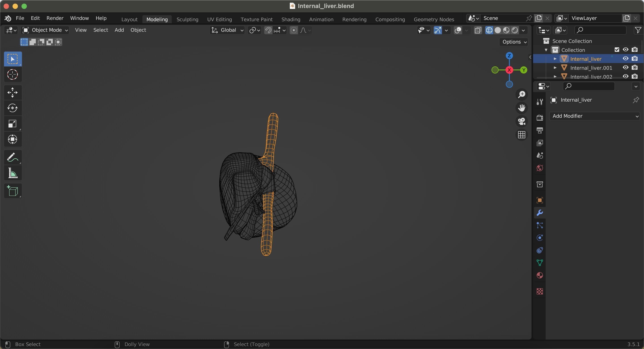Open the Object Data properties tab

tap(540, 263)
